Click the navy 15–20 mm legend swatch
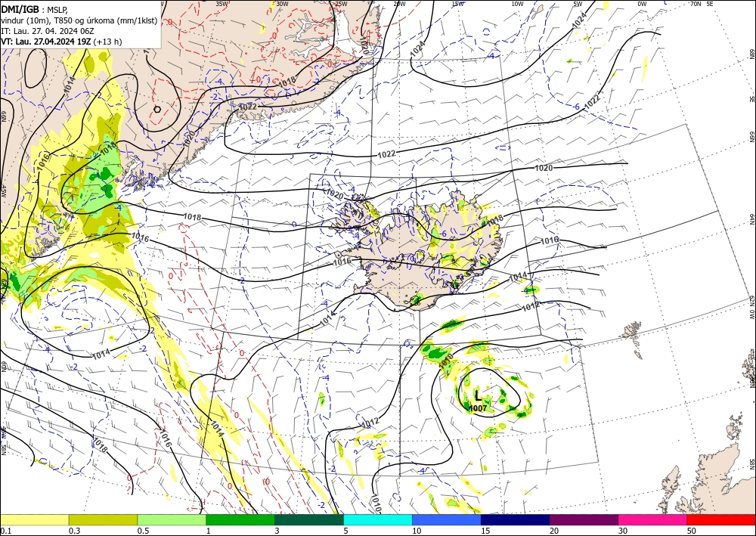 [x=516, y=519]
